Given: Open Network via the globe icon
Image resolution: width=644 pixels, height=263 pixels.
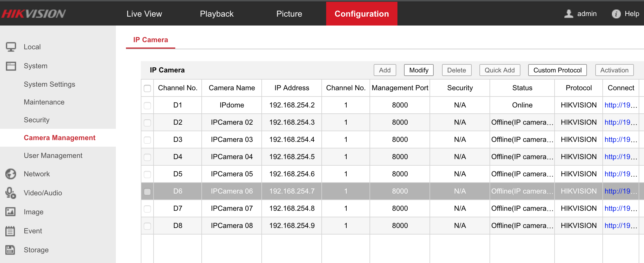Looking at the screenshot, I should [11, 174].
